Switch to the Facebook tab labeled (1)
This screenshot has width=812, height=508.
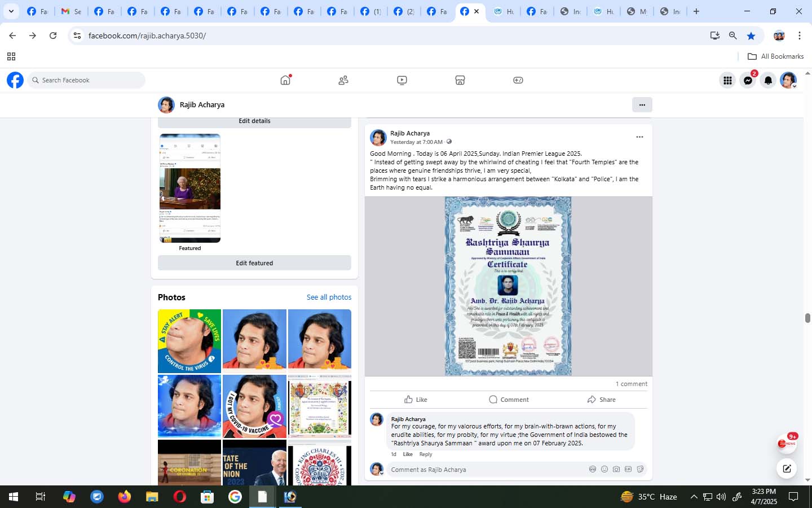[371, 11]
